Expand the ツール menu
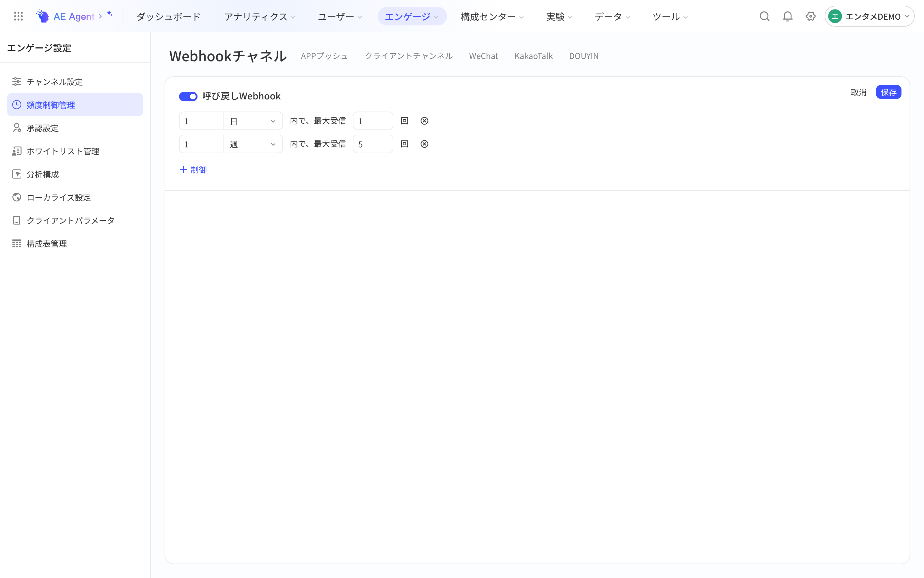 670,16
